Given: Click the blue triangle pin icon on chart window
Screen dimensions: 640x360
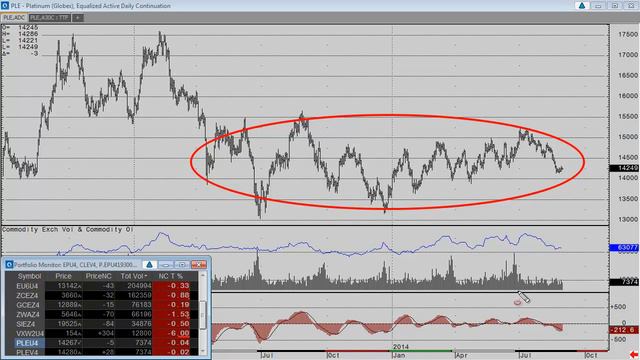Looking at the screenshot, I should click(582, 6).
